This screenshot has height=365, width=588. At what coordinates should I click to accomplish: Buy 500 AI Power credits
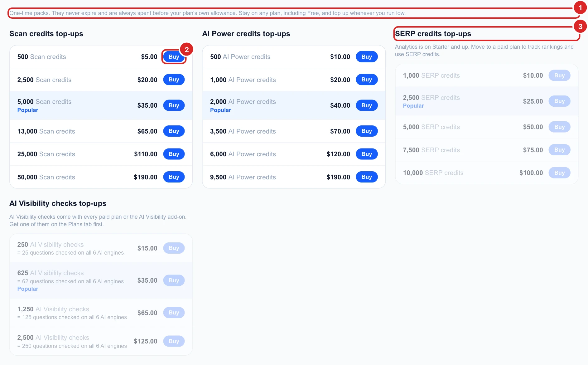(x=367, y=57)
